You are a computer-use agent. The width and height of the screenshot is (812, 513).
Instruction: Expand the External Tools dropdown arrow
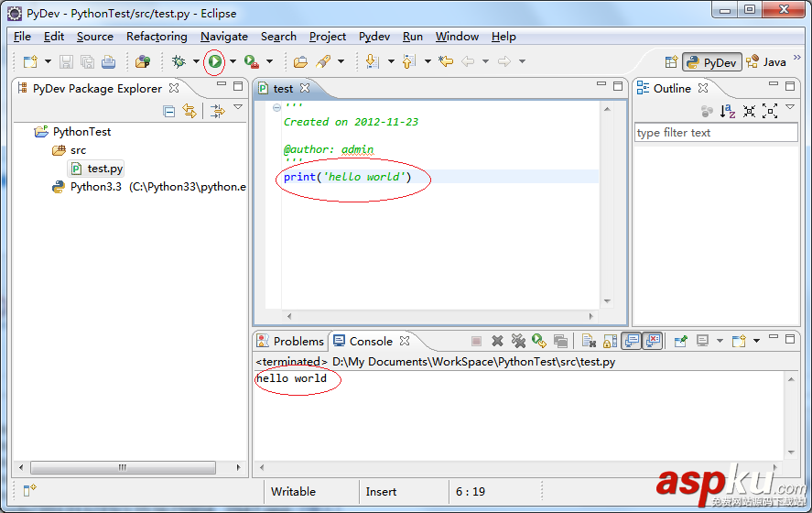pos(270,61)
